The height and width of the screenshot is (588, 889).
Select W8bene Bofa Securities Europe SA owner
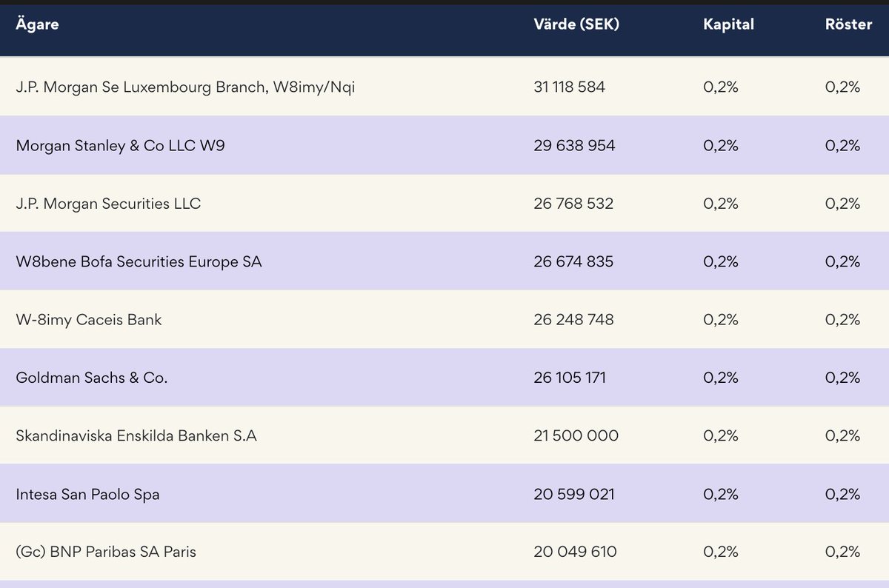pos(139,261)
